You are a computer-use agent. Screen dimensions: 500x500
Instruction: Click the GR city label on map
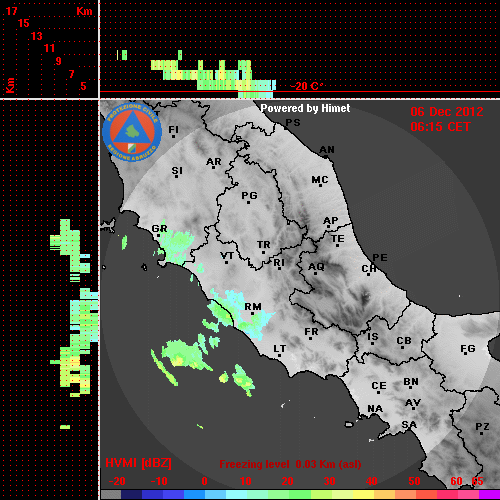click(x=159, y=229)
